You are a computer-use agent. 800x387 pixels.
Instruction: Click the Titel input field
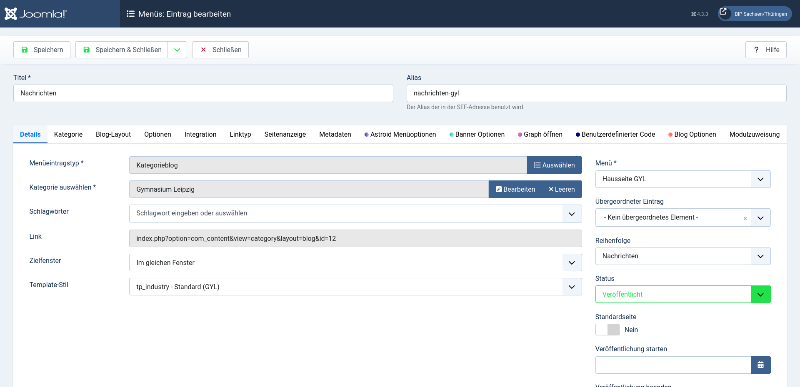pos(203,93)
